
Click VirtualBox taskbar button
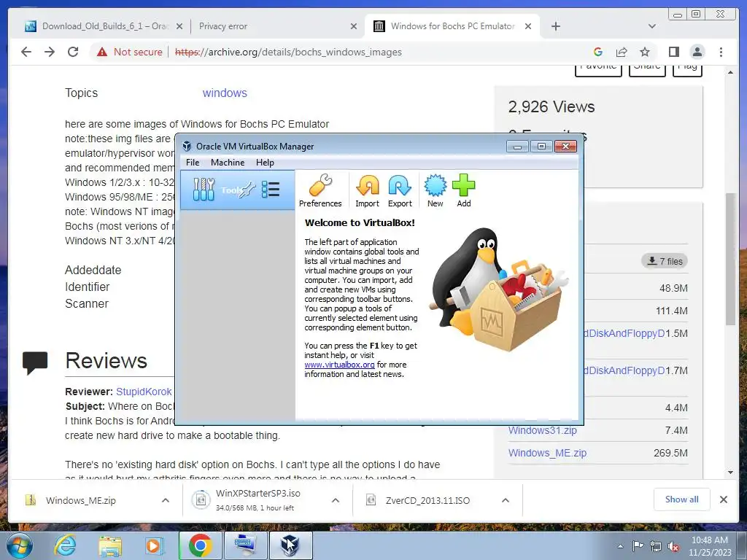tap(291, 545)
